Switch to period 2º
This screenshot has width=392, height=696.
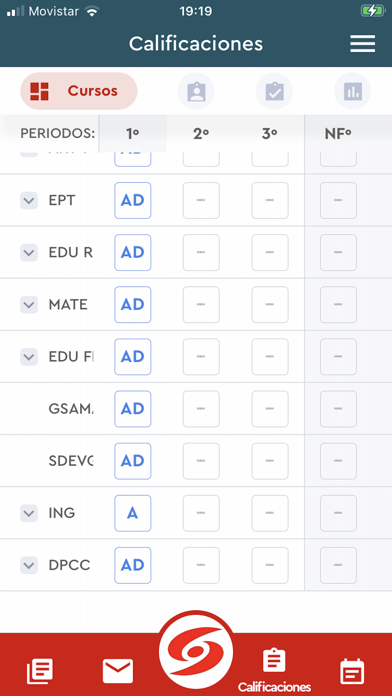[x=201, y=134]
